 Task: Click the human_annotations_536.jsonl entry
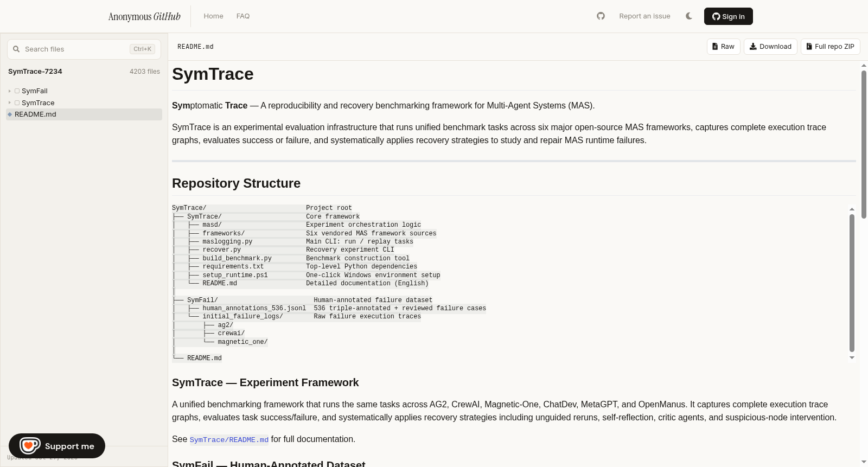pyautogui.click(x=254, y=309)
